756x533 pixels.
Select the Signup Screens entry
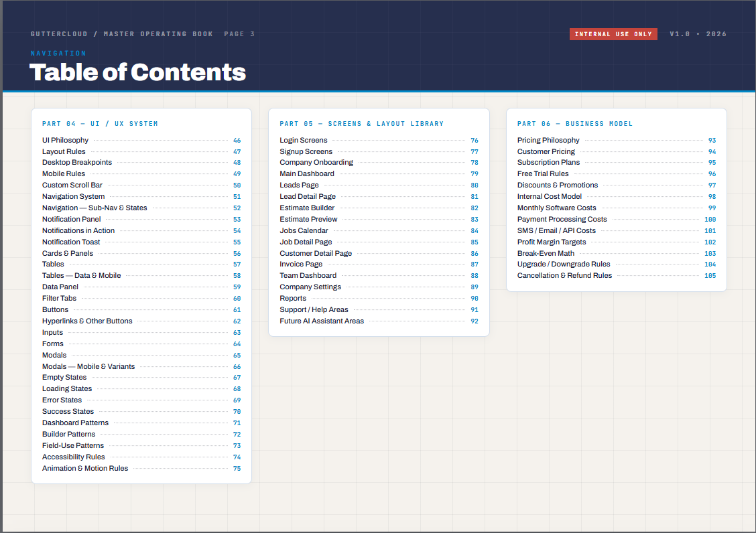379,151
